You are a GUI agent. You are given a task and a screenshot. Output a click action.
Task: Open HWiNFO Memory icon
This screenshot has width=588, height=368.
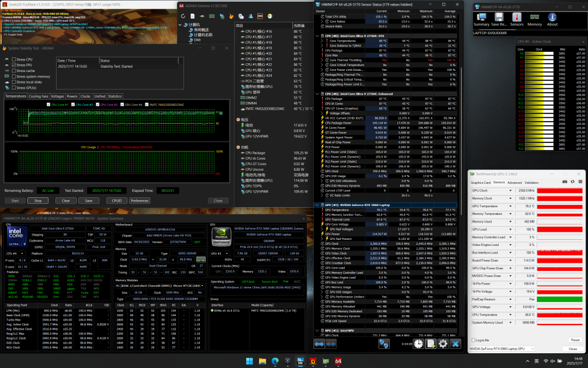coord(535,20)
